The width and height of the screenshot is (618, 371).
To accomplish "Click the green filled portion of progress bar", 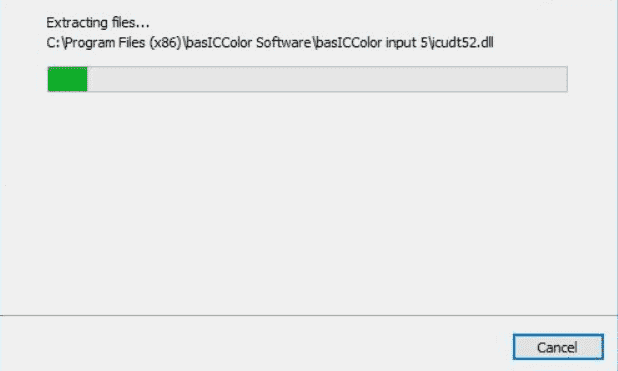I will click(67, 79).
